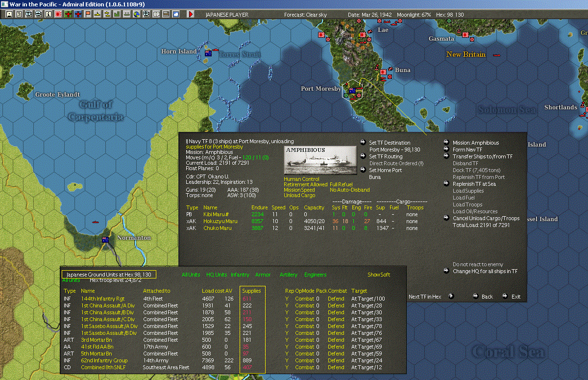Toggle the Full Refuel setting

coord(342,184)
